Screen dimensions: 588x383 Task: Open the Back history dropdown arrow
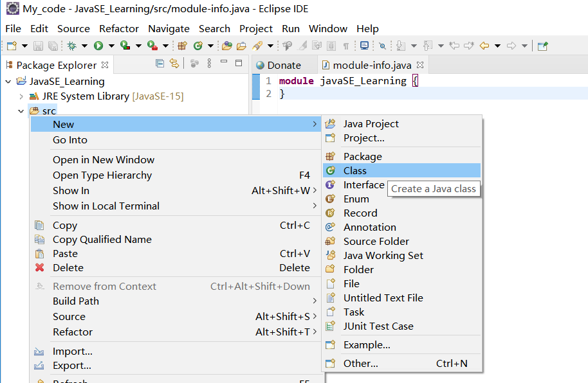click(498, 46)
